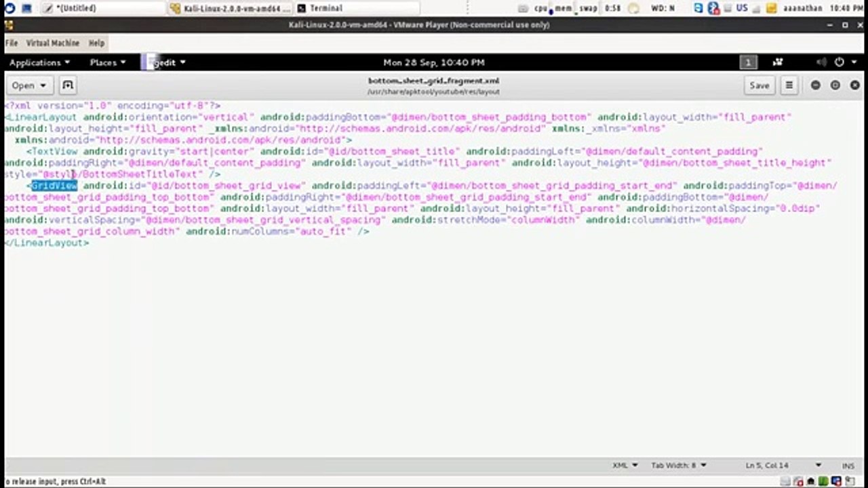This screenshot has width=868, height=488.
Task: Open the Virtual Machine menu
Action: 53,43
